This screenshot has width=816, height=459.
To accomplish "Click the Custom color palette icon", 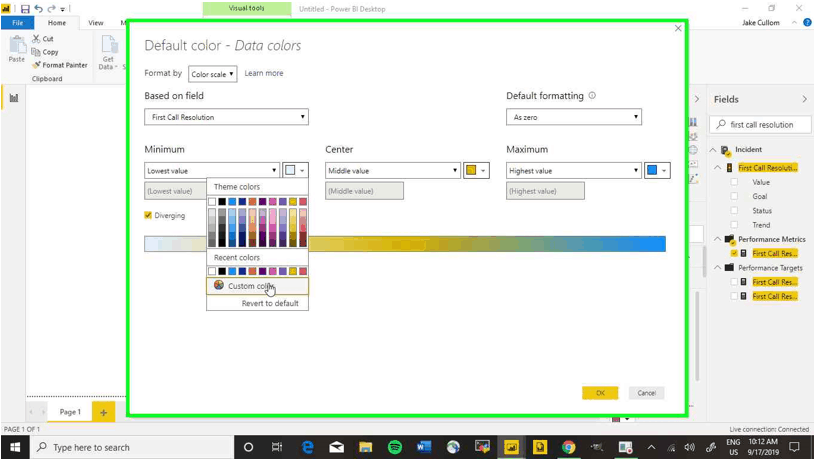I will pos(219,285).
